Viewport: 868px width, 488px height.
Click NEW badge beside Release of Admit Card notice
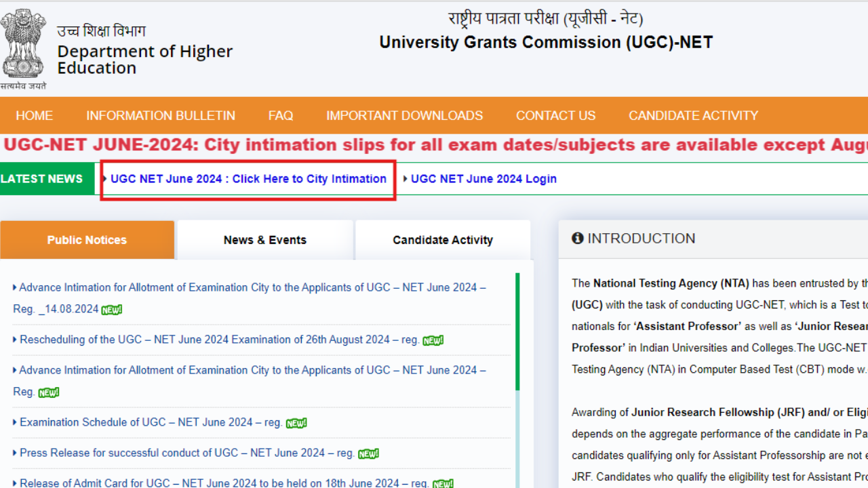(x=443, y=484)
